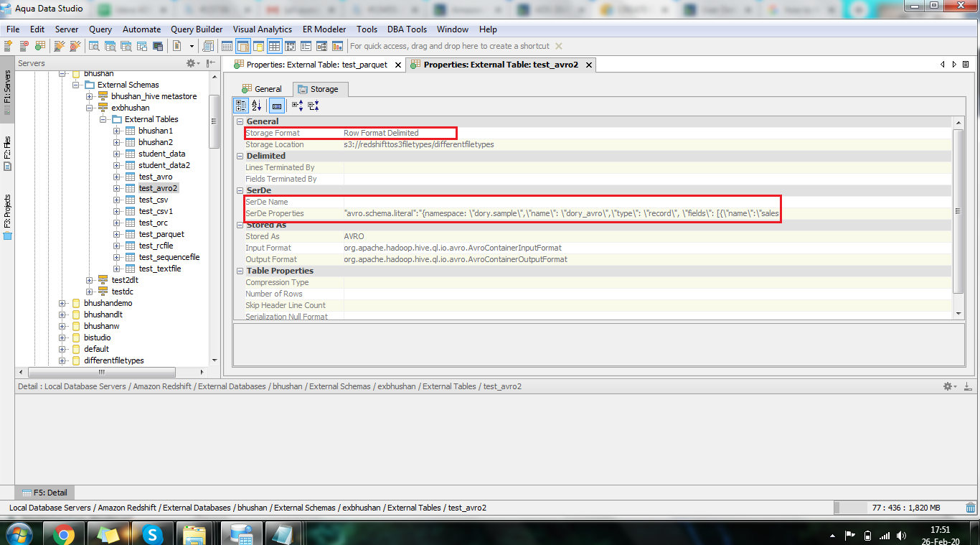980x545 pixels.
Task: Click the scroll-shaped script icon in toolbar
Action: (208, 46)
